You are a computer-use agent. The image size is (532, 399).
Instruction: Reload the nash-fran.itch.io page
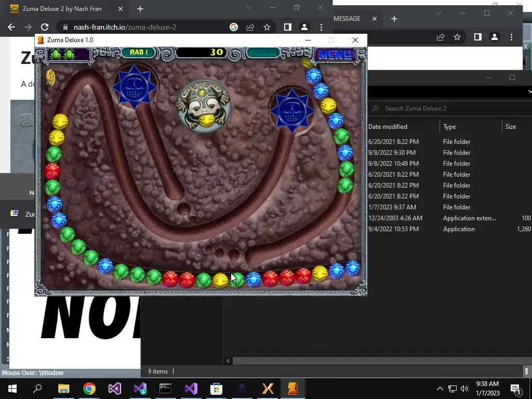pos(45,27)
